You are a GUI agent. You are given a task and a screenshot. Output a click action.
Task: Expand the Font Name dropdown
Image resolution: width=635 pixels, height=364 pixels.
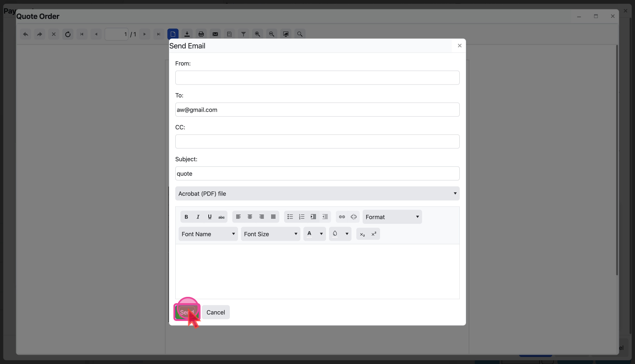pyautogui.click(x=208, y=234)
